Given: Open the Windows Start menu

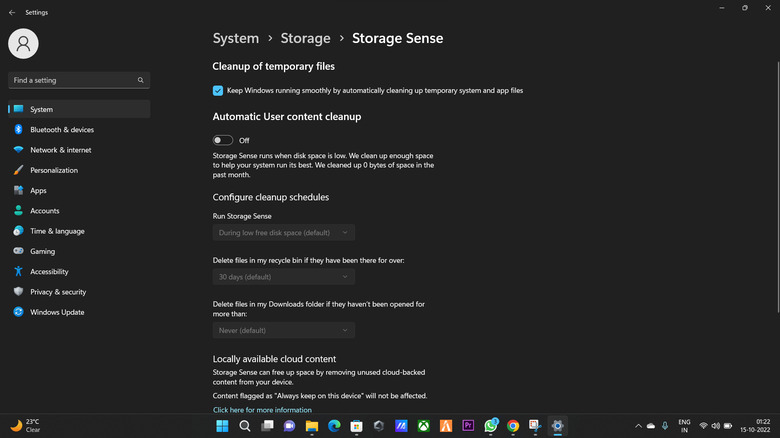Looking at the screenshot, I should pyautogui.click(x=223, y=426).
